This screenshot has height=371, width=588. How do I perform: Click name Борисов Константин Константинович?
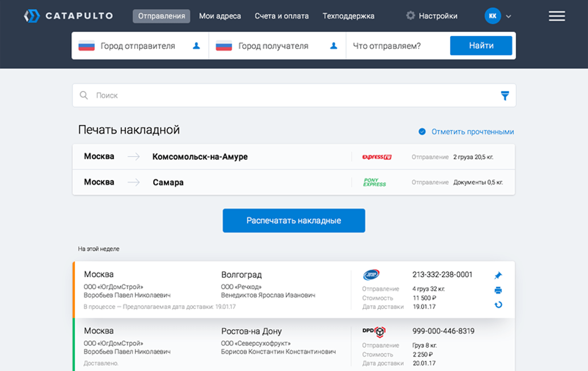point(278,352)
